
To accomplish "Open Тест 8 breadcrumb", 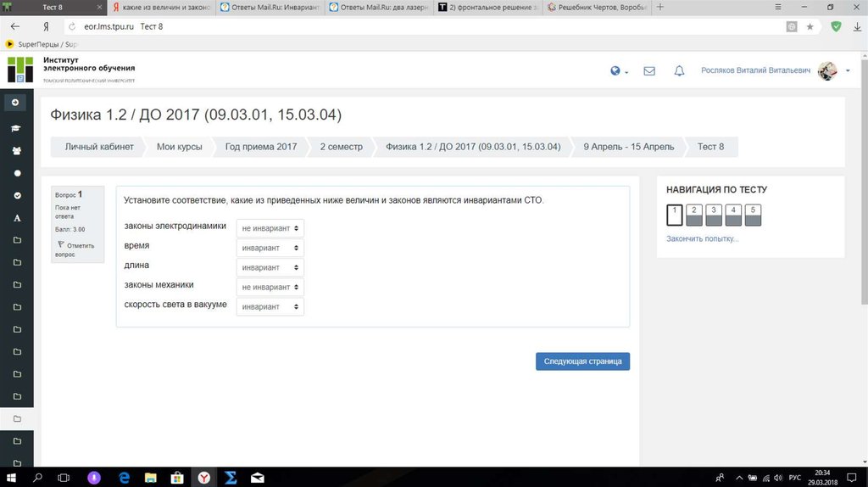I will tap(710, 147).
